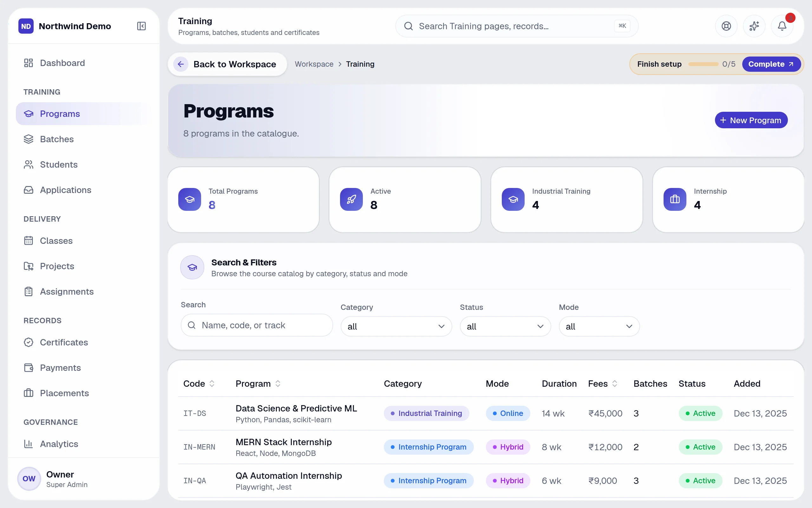Open Classes in the sidebar

point(83,241)
